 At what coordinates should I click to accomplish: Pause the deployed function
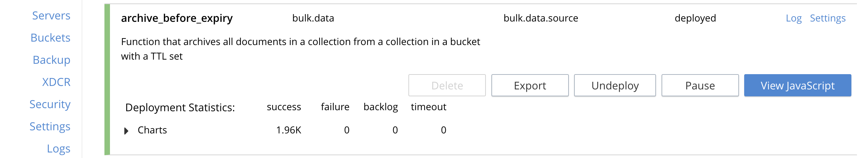700,85
